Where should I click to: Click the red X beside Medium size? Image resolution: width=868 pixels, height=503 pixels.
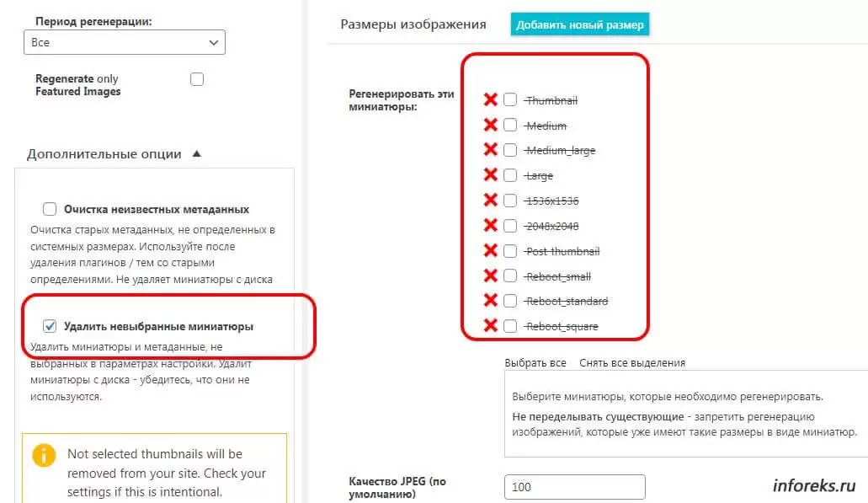pos(491,125)
